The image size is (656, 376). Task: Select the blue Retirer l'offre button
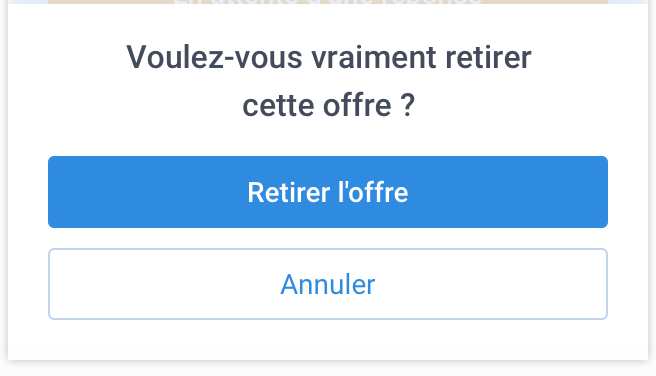coord(328,192)
